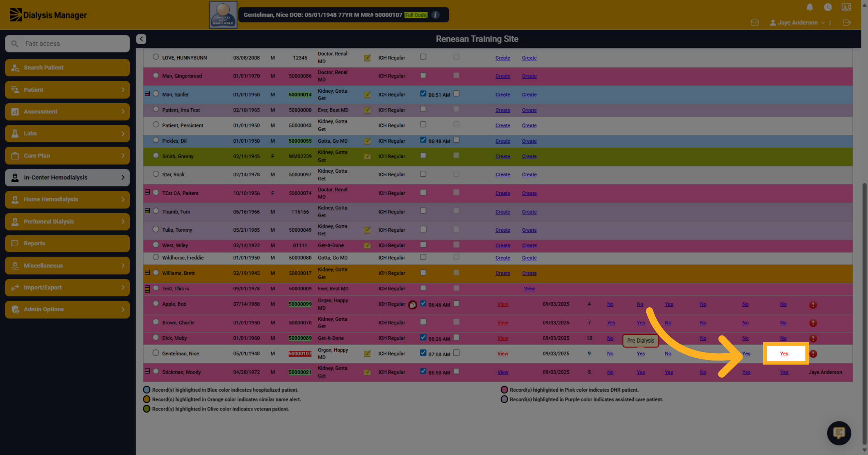The width and height of the screenshot is (868, 455).
Task: Open the Search Patient menu
Action: click(67, 68)
